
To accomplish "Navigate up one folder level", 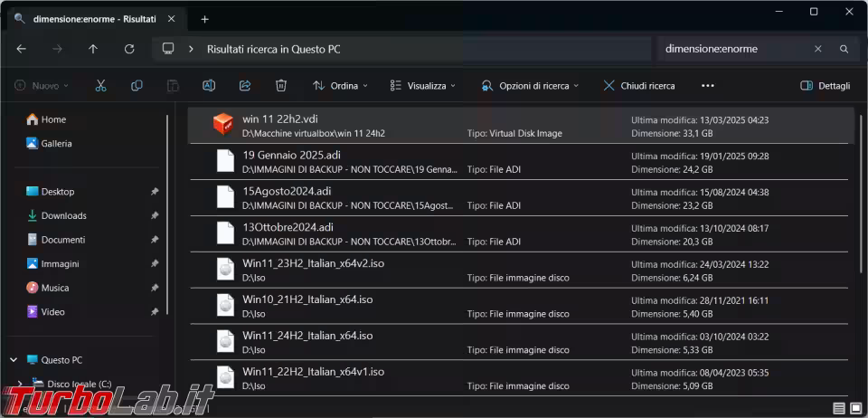I will pyautogui.click(x=93, y=49).
